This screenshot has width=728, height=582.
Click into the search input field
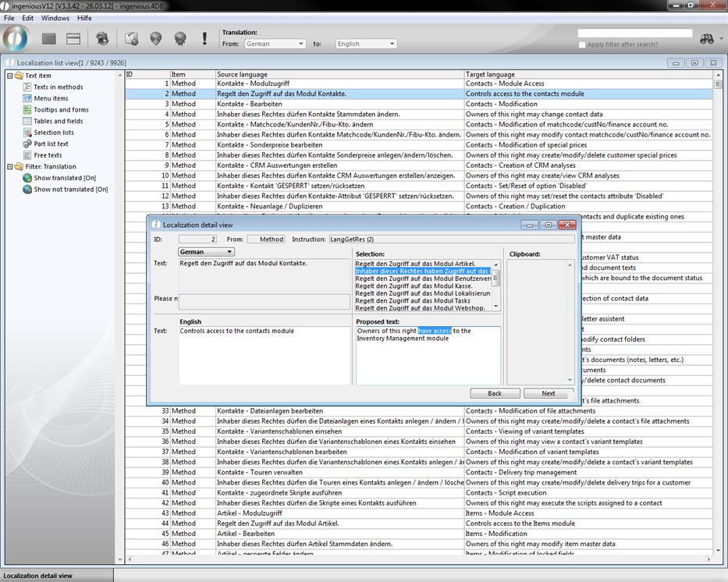click(x=634, y=34)
